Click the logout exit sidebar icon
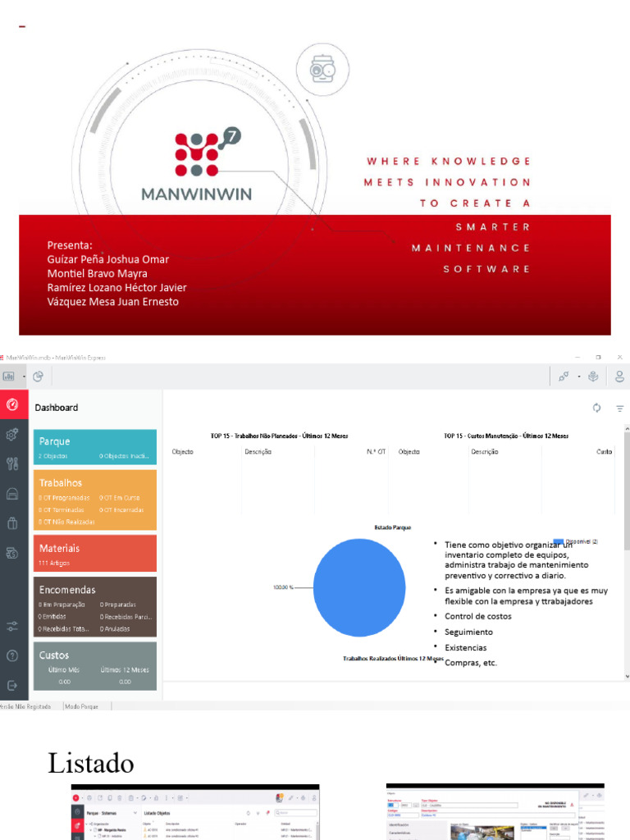Screen dimensions: 630x840 point(12,685)
